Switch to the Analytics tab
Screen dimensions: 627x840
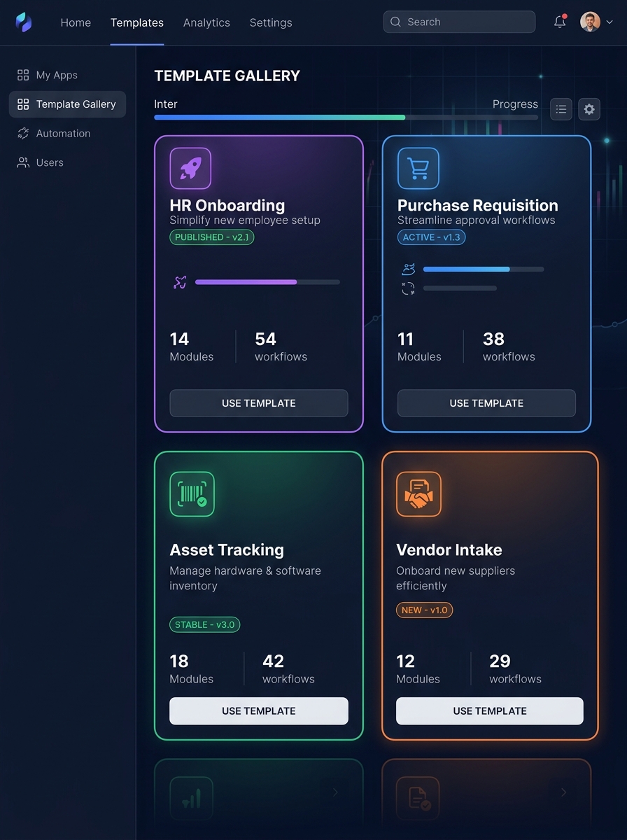[206, 22]
